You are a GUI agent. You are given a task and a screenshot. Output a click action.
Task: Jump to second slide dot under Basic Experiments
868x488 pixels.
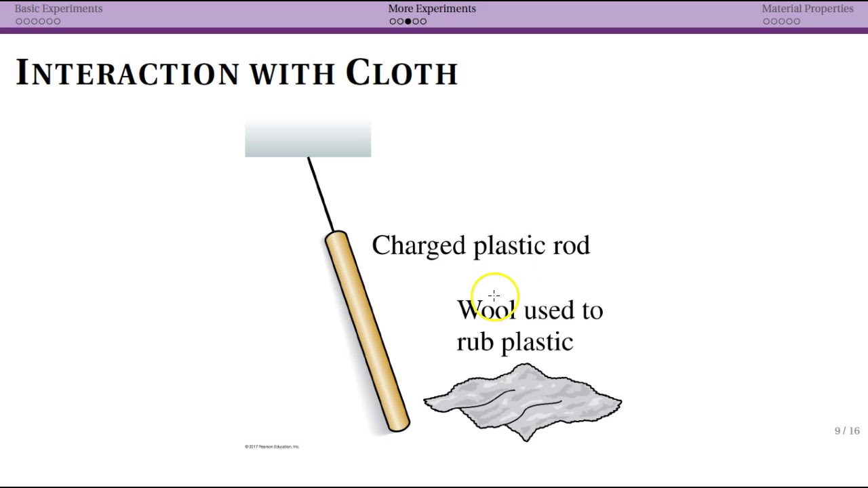coord(26,22)
